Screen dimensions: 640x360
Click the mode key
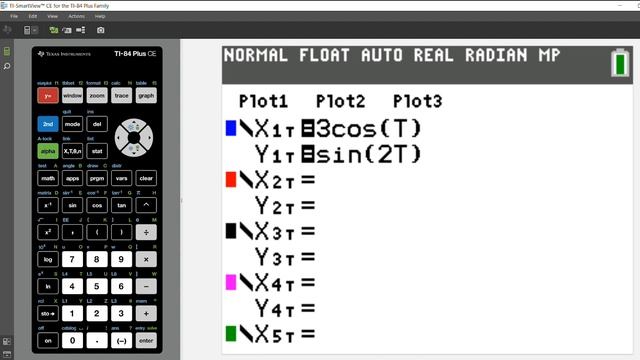click(72, 124)
